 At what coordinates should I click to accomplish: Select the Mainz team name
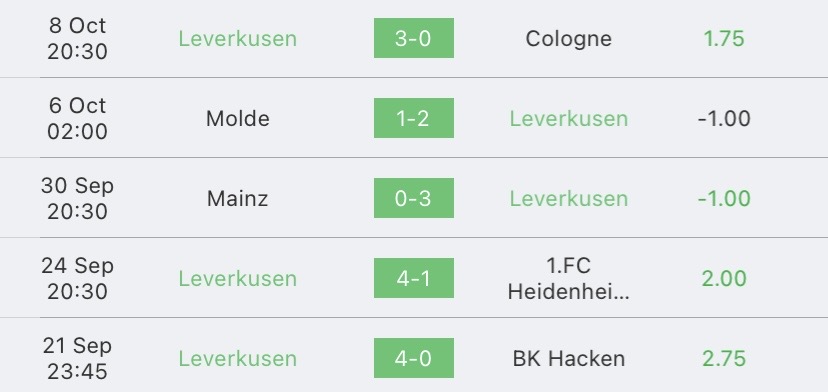tap(238, 199)
